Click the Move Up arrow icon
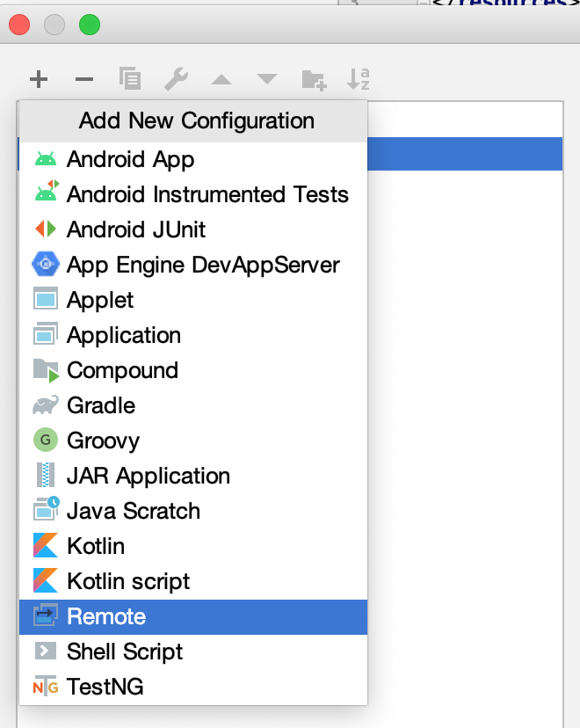Image resolution: width=580 pixels, height=728 pixels. coord(221,79)
